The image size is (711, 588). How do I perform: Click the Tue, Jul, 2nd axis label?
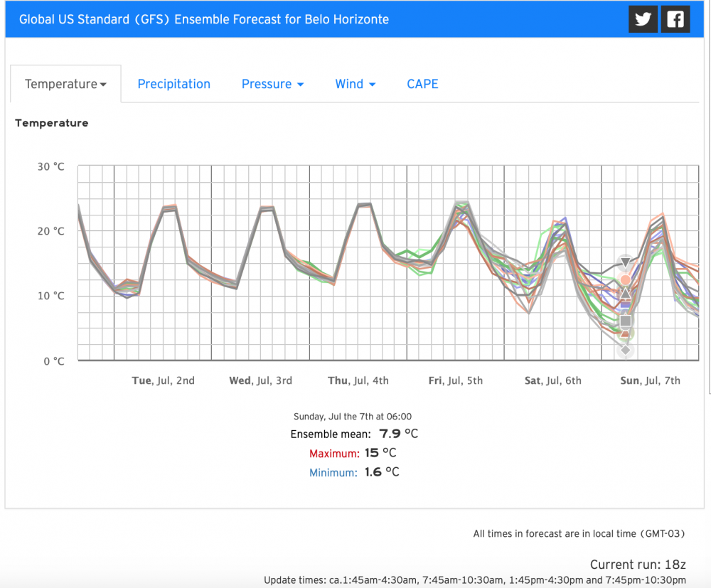click(163, 380)
